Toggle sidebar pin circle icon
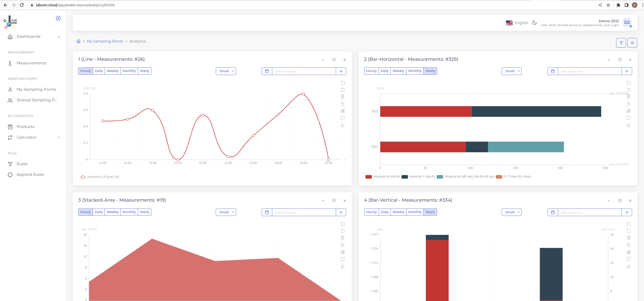Screen dimensions: 644x301 tap(58, 18)
